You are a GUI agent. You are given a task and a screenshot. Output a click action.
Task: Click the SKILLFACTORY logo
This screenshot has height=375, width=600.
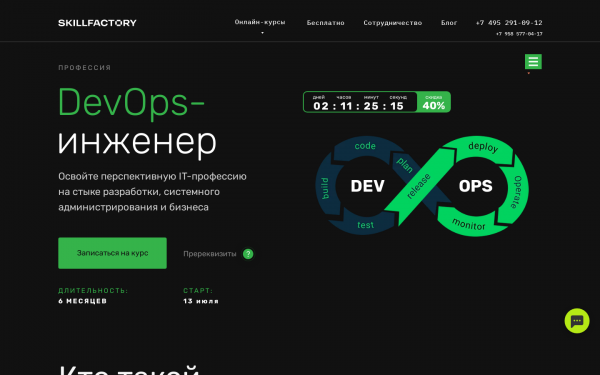click(x=97, y=23)
